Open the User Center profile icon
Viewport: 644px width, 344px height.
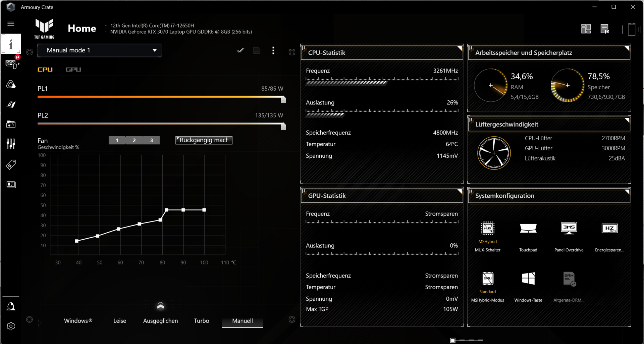[11, 306]
